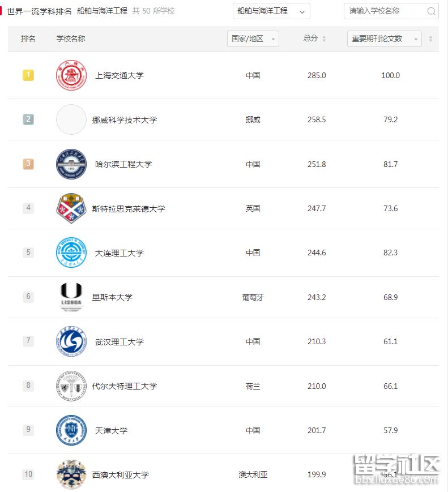The width and height of the screenshot is (448, 492).
Task: Click Harbin Engineering University logo
Action: click(x=71, y=164)
